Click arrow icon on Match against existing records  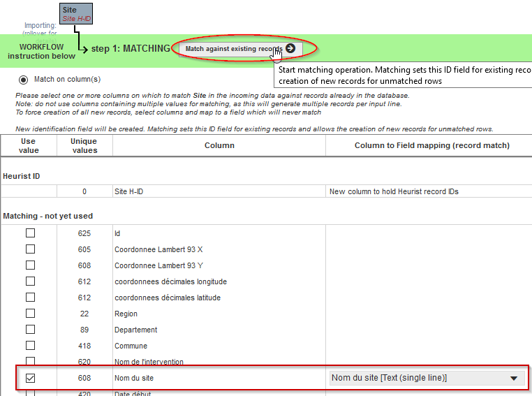pos(290,49)
